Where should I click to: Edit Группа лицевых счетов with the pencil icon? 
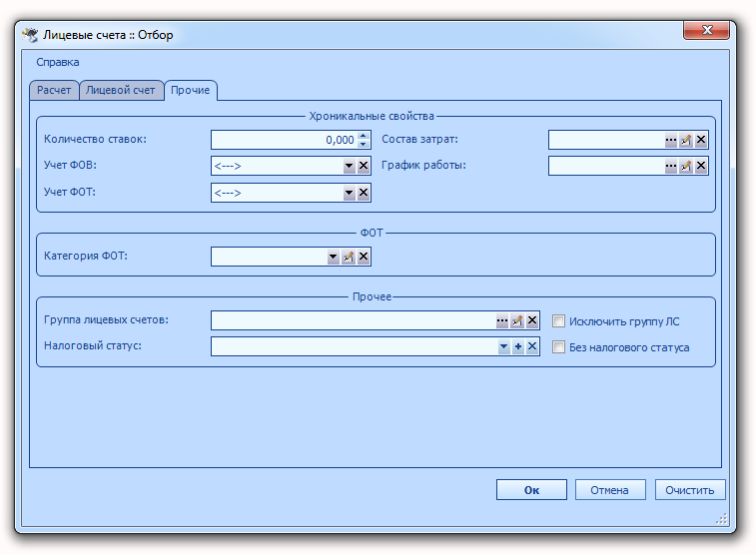(x=517, y=320)
